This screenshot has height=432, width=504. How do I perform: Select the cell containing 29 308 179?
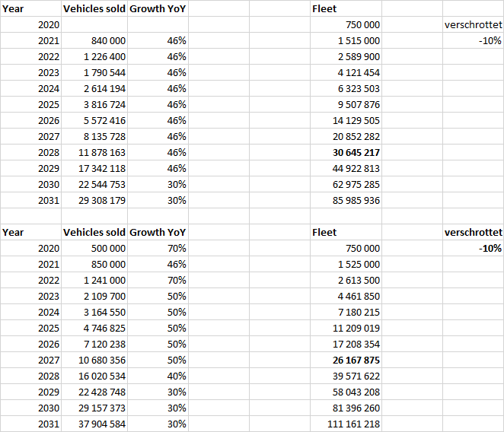[x=96, y=201]
